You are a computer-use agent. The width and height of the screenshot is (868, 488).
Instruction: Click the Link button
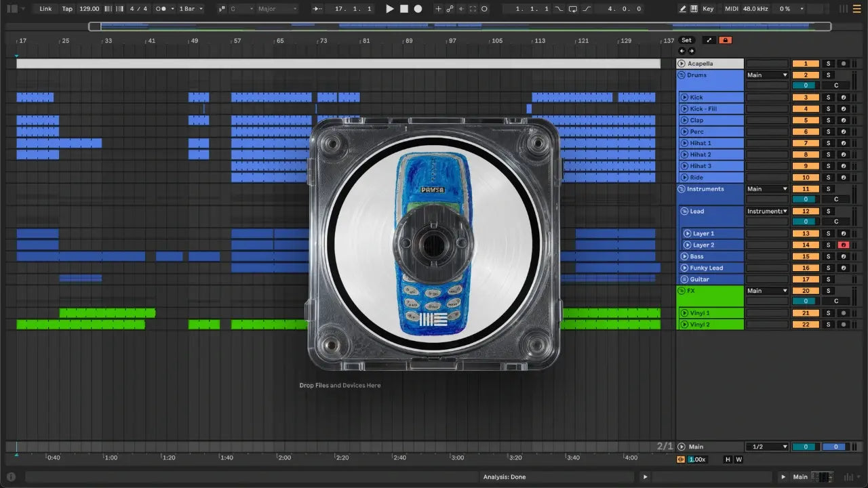45,9
